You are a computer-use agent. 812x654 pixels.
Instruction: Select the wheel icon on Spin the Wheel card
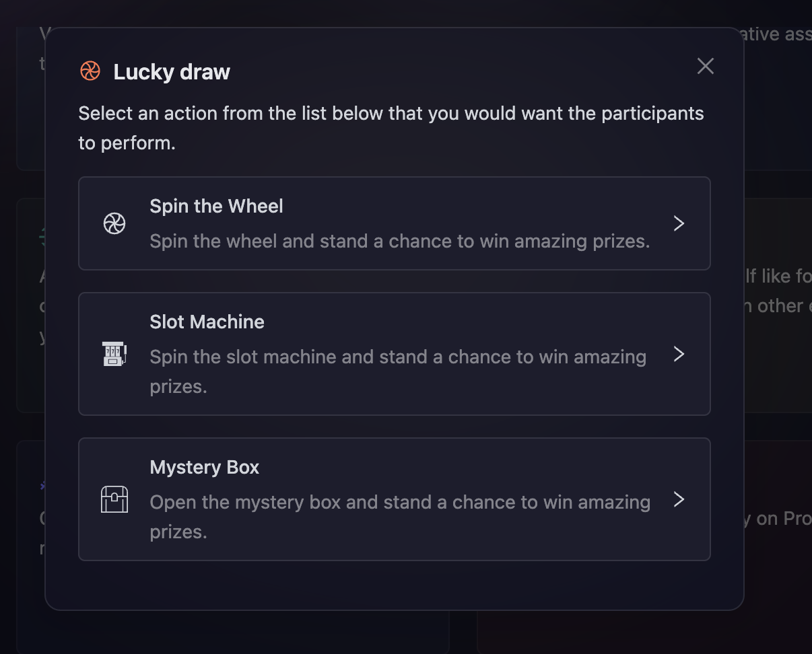pos(114,223)
